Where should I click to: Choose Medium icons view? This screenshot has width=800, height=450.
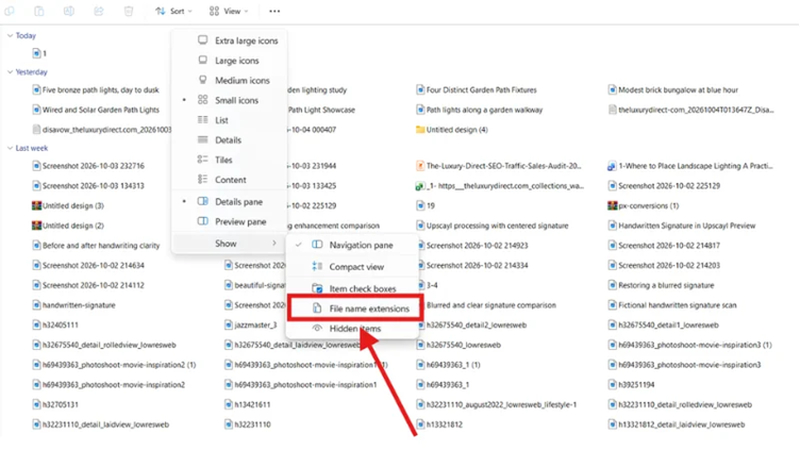click(x=230, y=81)
